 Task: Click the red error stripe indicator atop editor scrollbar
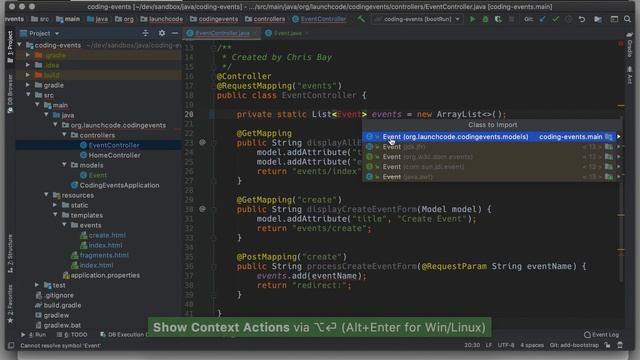coord(621,43)
